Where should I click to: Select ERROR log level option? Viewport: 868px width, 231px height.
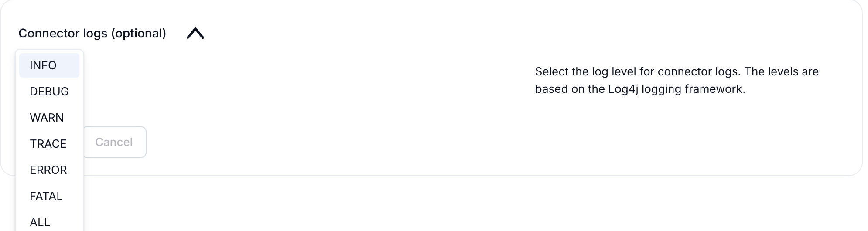[x=49, y=170]
